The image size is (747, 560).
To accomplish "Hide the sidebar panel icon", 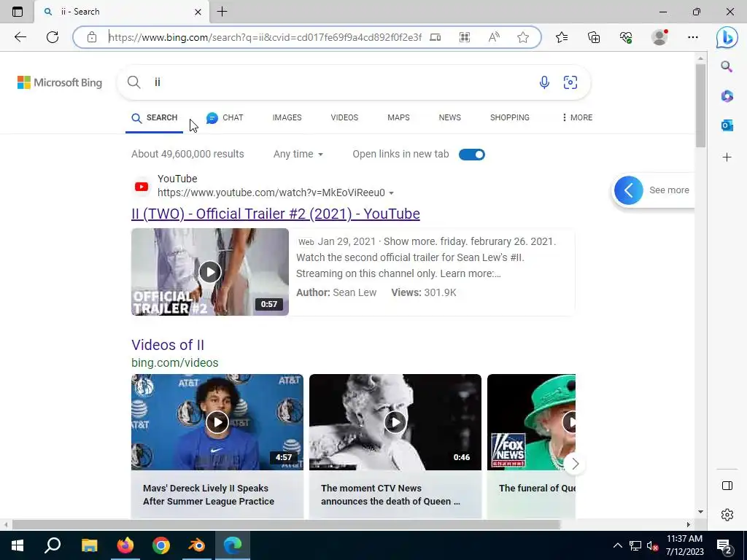I will tap(727, 486).
